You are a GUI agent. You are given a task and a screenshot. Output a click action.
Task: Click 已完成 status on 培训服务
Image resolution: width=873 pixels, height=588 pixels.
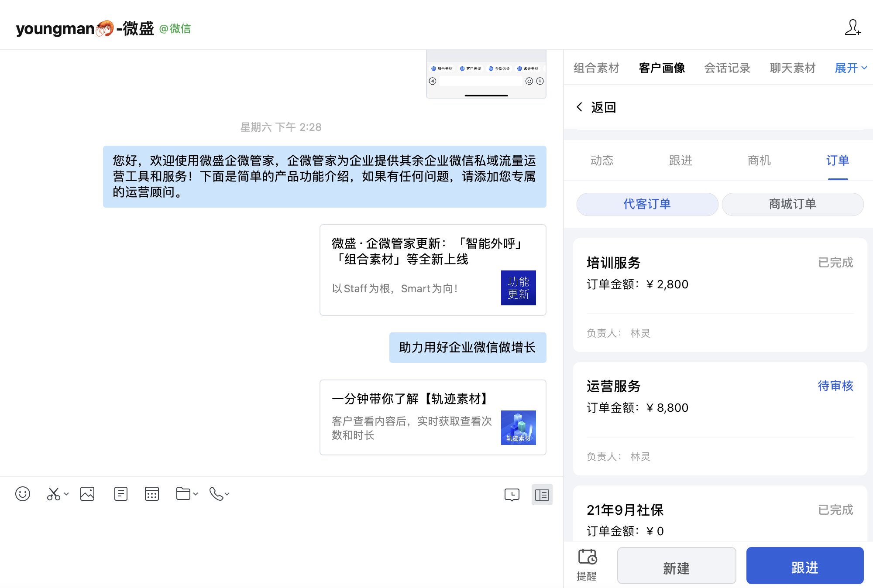[835, 263]
